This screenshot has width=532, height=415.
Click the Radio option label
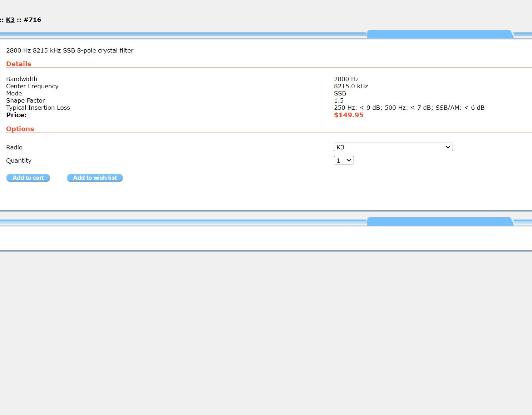[x=14, y=147]
